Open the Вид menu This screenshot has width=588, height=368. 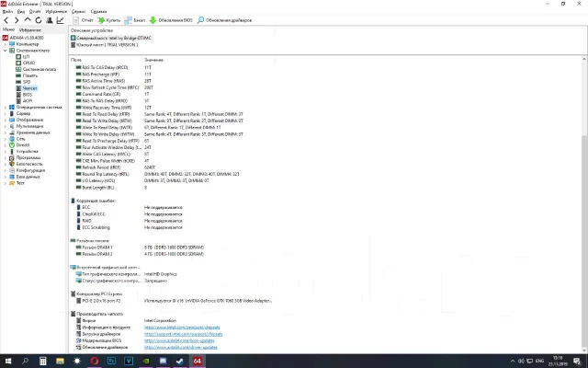pos(21,12)
